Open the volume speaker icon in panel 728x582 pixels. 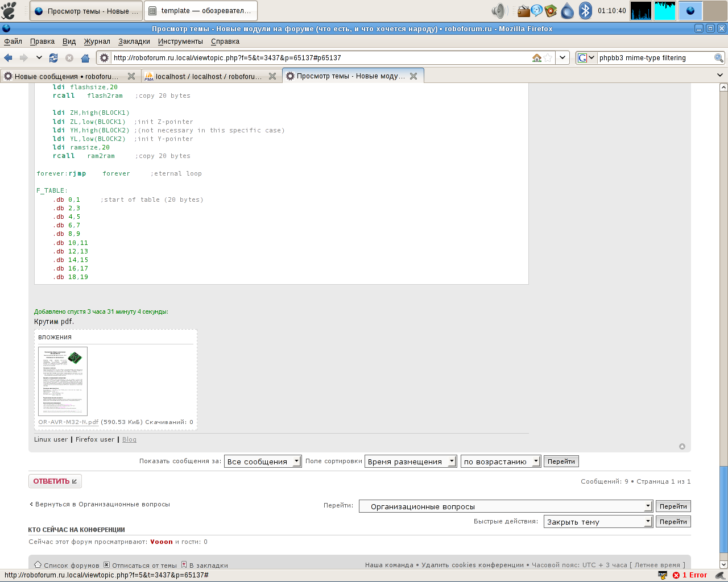pos(499,10)
